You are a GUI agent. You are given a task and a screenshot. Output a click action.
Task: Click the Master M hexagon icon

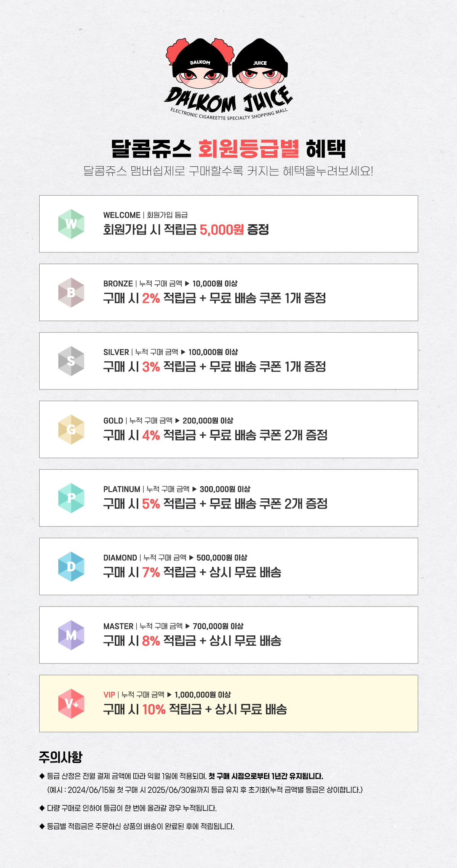coord(71,635)
